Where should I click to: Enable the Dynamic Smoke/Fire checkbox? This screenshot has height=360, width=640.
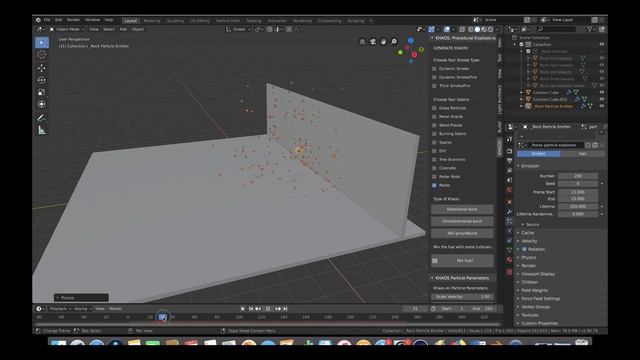click(x=434, y=77)
